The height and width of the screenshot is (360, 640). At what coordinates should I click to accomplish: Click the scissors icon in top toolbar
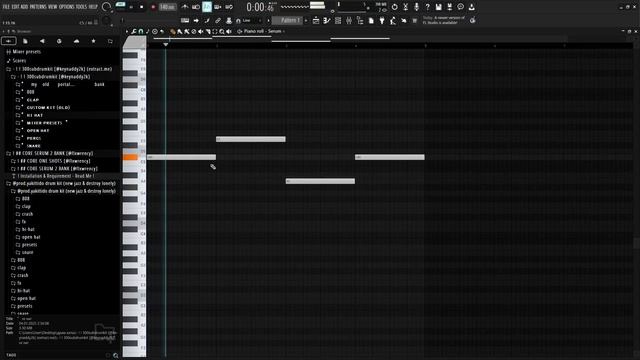click(405, 7)
